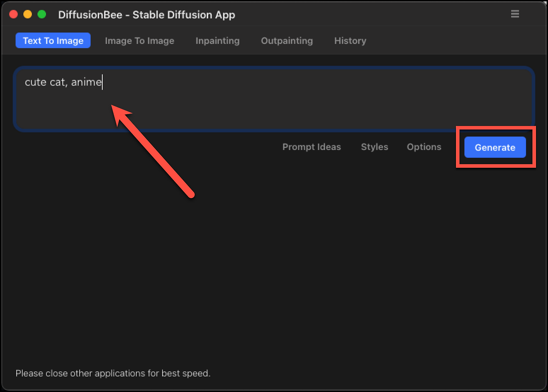
Task: Click the Generate button
Action: point(495,147)
